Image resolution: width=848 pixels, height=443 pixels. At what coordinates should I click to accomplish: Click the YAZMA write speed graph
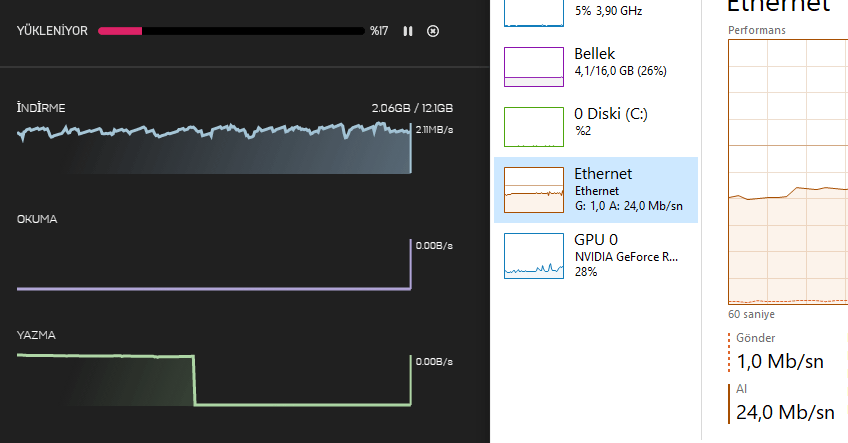(214, 380)
